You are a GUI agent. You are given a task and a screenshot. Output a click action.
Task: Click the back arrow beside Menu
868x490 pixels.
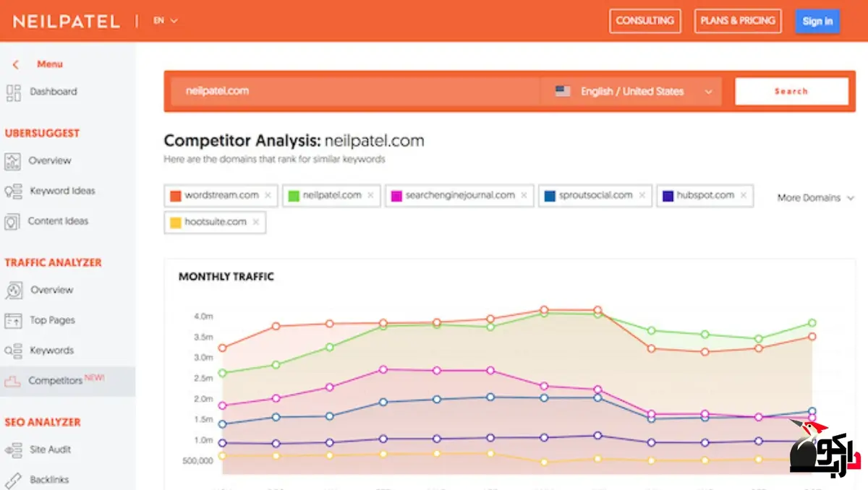[15, 64]
